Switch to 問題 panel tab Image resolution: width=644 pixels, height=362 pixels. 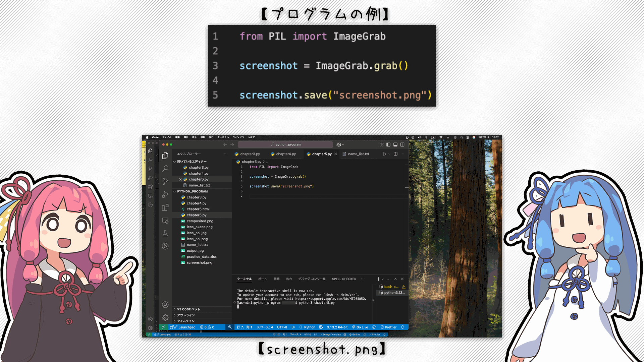pyautogui.click(x=276, y=279)
